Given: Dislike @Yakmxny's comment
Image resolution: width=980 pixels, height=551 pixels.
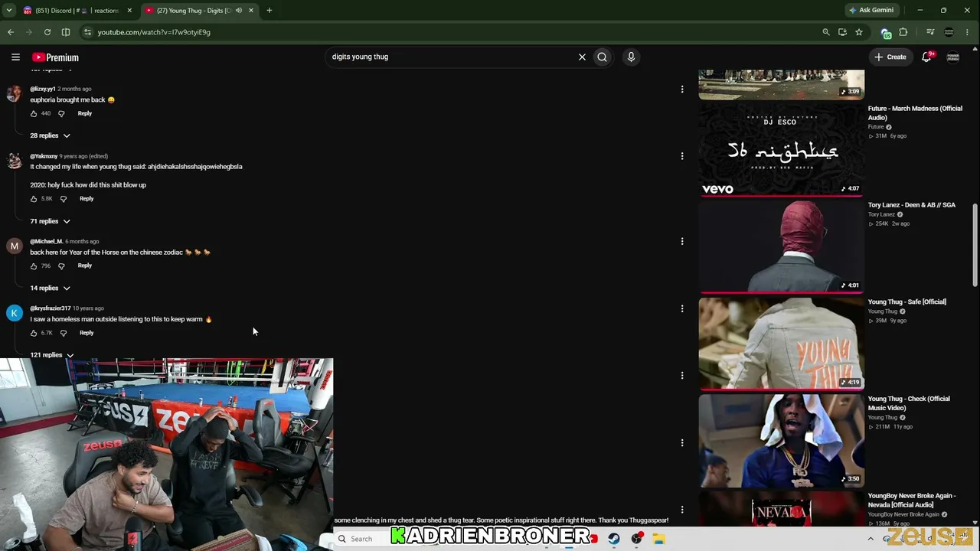Looking at the screenshot, I should 64,199.
